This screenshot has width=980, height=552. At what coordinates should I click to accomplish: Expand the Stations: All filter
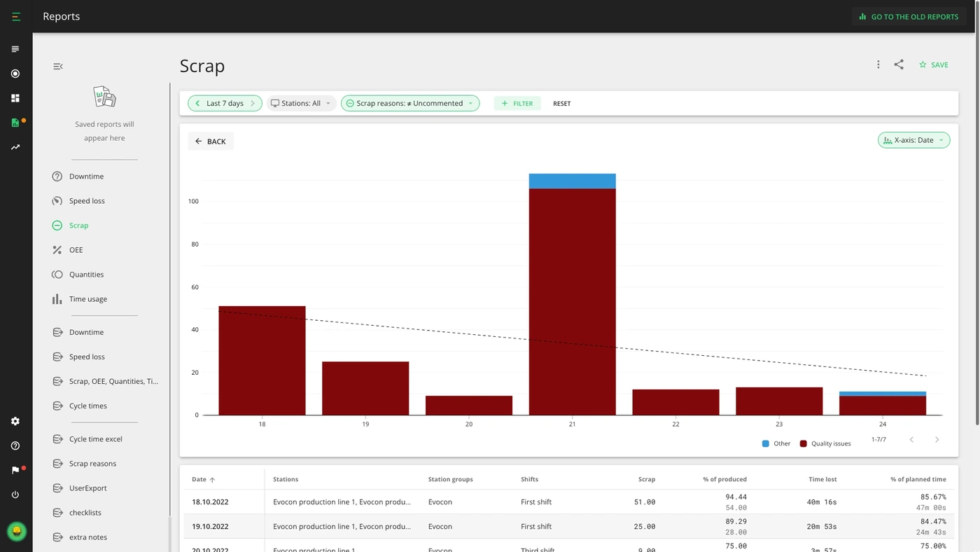tap(301, 103)
